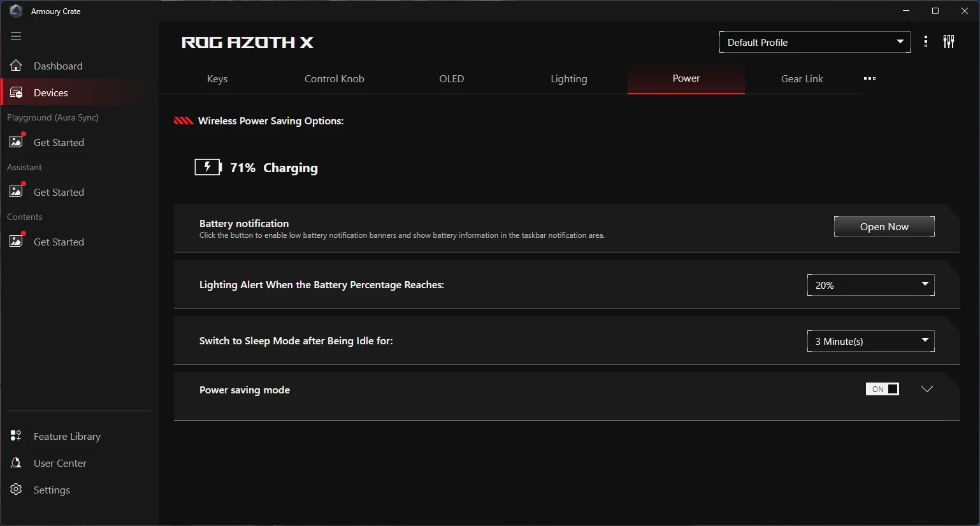
Task: Open User Center page
Action: [x=60, y=463]
